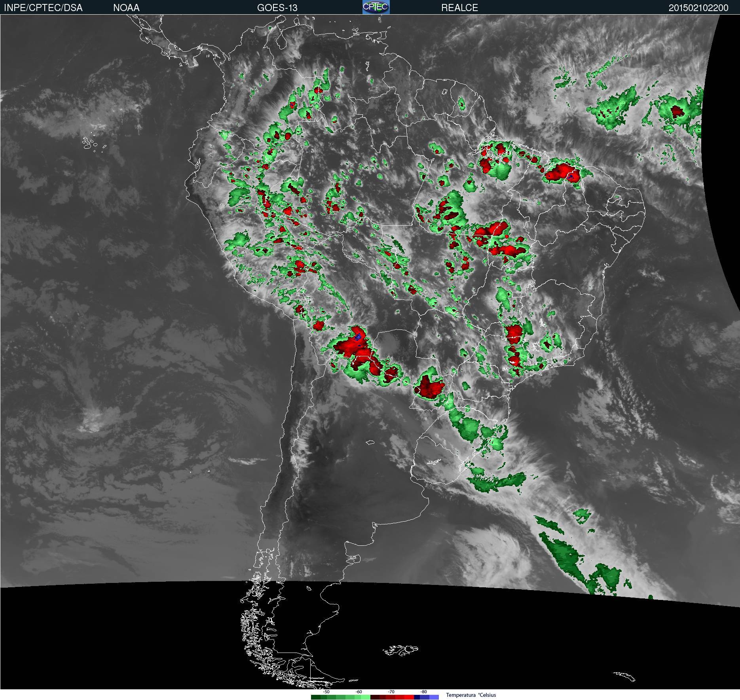Click the -60 legend label
740x700 pixels.
359,692
